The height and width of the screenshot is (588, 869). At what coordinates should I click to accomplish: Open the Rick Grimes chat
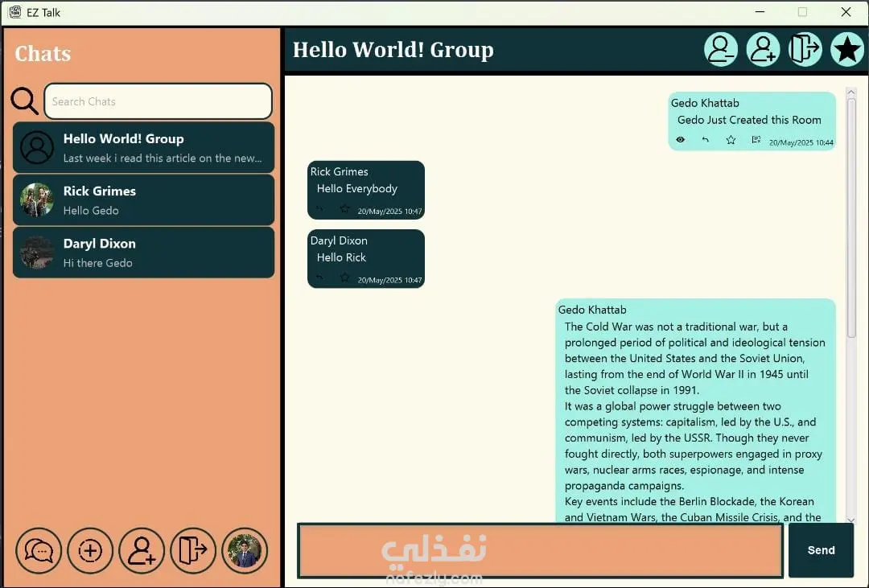tap(143, 200)
